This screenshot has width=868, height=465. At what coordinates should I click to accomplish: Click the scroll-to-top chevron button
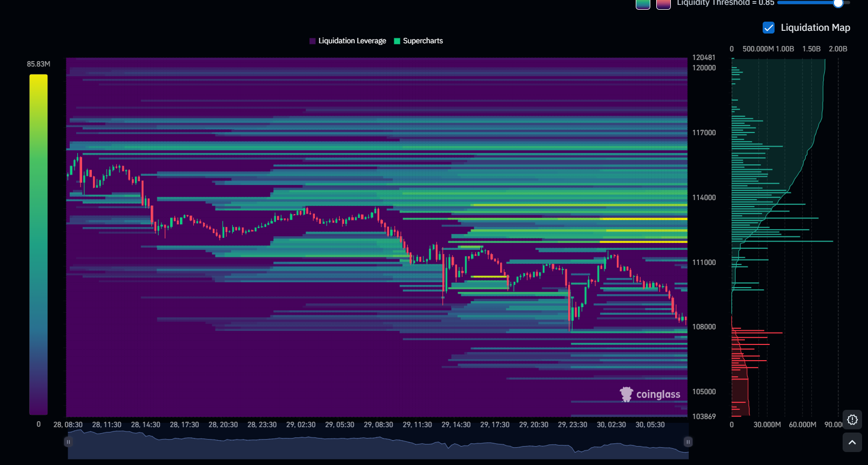tap(852, 442)
